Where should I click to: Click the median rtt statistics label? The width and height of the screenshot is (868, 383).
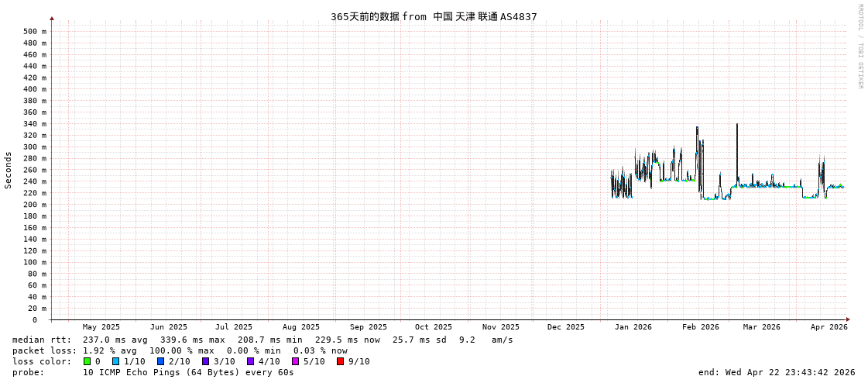coord(41,340)
